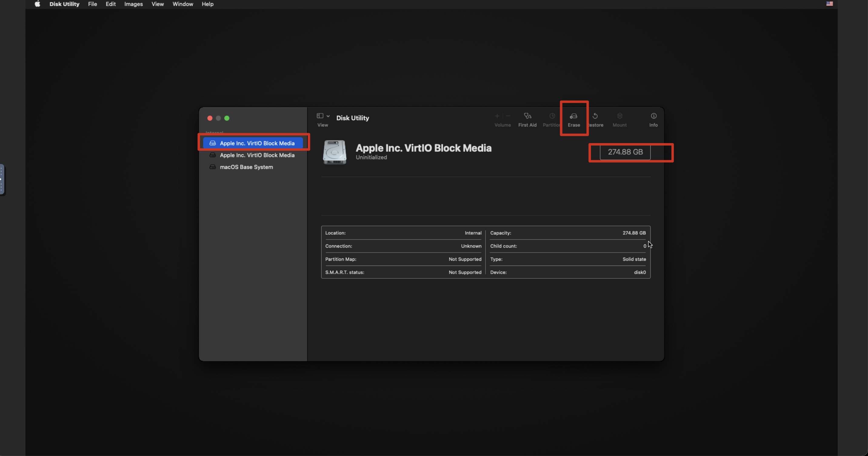Click the US flag input source icon
Image resolution: width=868 pixels, height=456 pixels.
[830, 4]
